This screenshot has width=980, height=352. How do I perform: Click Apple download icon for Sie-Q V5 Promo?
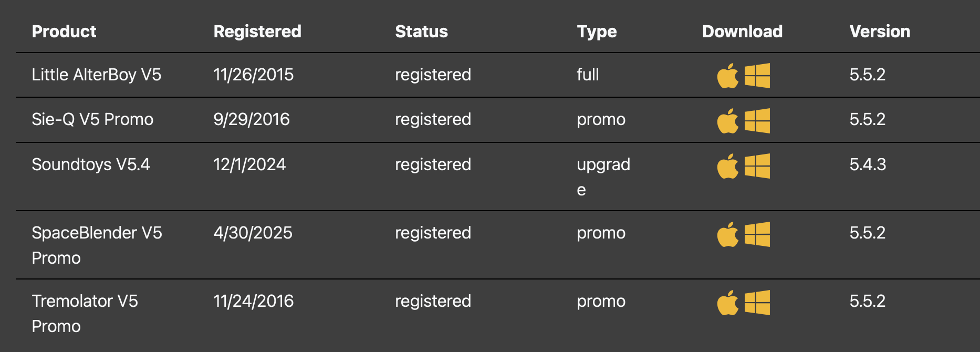point(727,121)
